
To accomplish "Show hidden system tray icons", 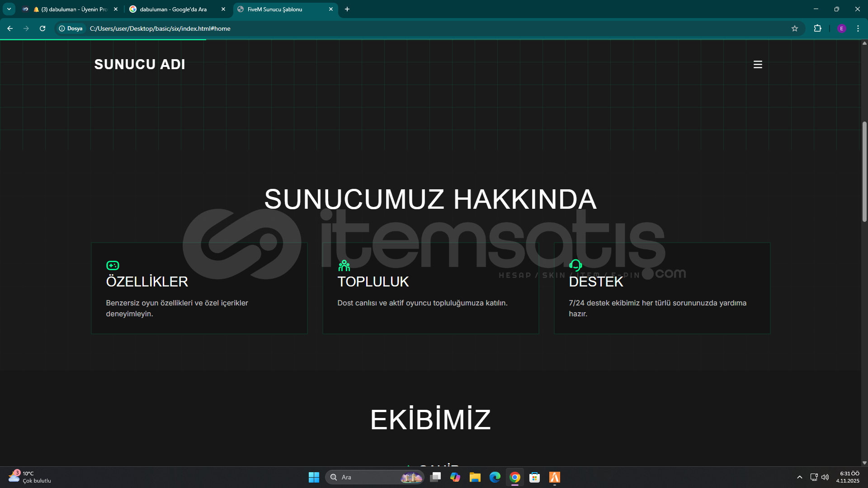I will 799,477.
